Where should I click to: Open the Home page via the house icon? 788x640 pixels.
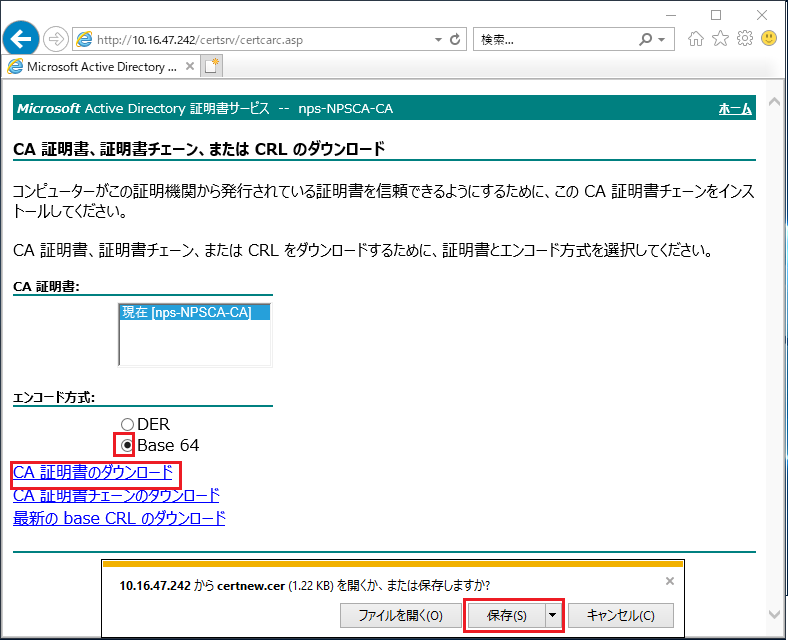[696, 38]
